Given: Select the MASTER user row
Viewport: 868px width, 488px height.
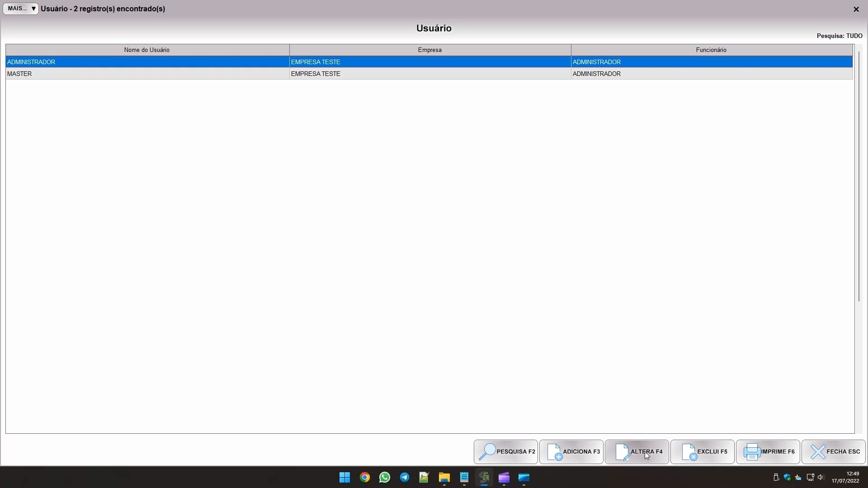Looking at the screenshot, I should [x=147, y=74].
